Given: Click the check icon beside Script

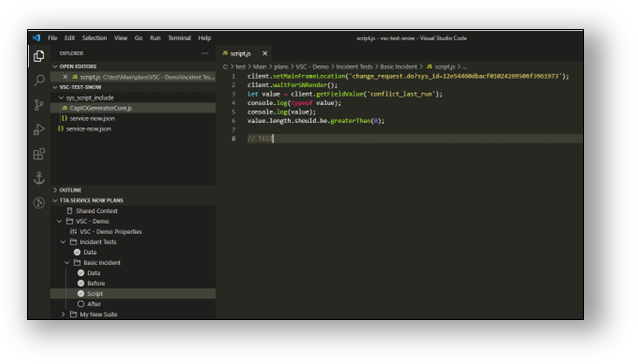Looking at the screenshot, I should pos(81,294).
